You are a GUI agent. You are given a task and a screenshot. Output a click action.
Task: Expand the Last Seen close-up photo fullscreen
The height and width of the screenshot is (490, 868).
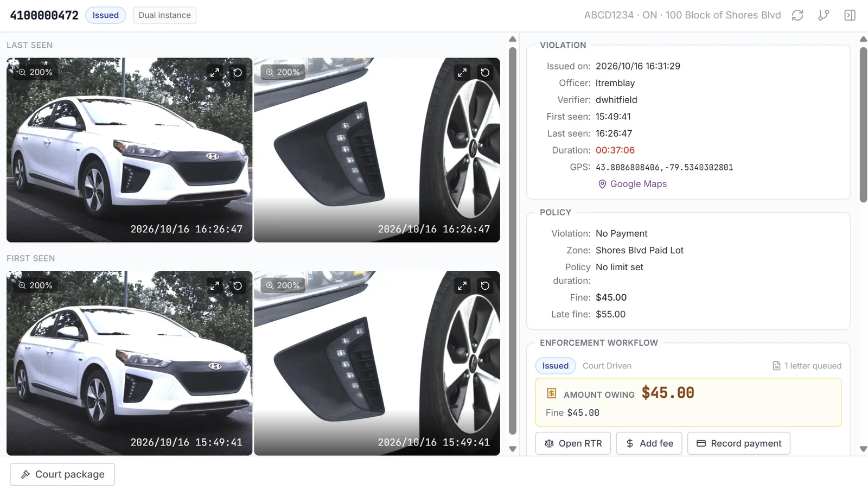tap(462, 73)
